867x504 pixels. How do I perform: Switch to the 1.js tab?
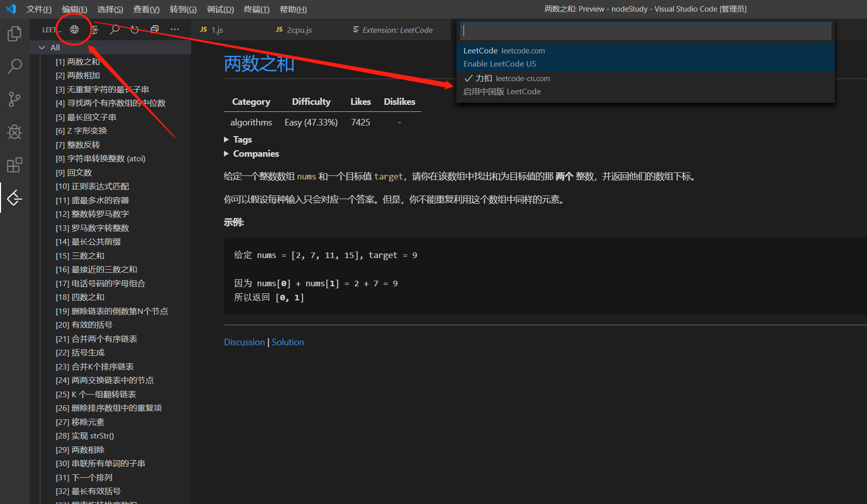tap(229, 30)
